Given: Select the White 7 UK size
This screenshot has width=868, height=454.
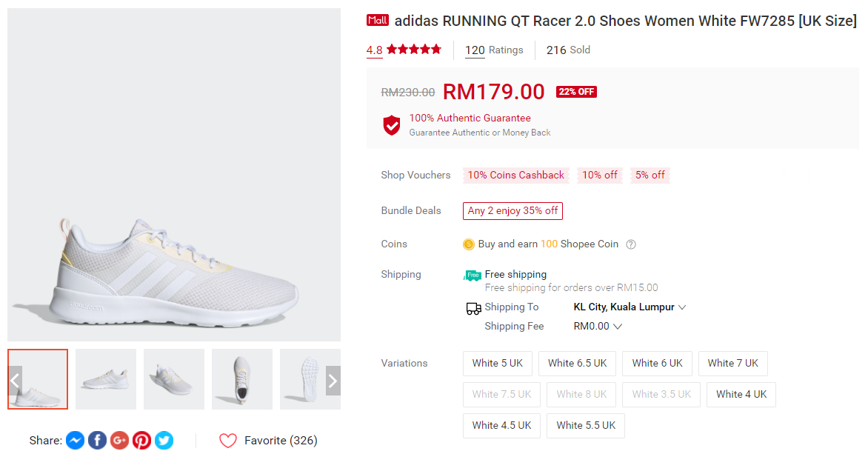Looking at the screenshot, I should click(732, 364).
